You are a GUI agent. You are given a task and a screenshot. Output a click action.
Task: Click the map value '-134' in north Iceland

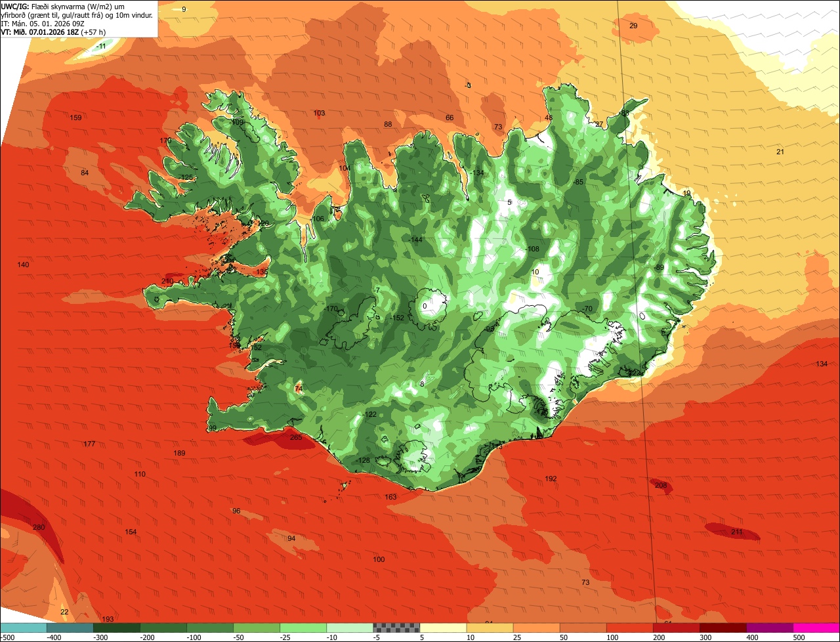(x=476, y=173)
